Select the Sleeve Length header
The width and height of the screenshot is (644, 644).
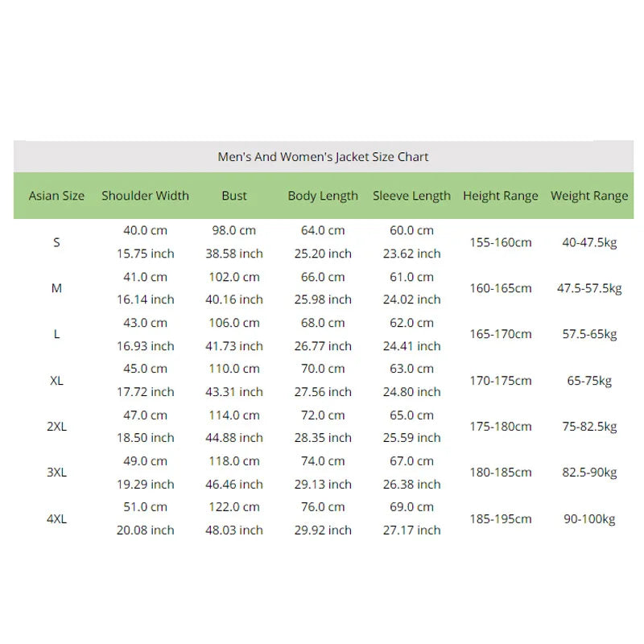coord(411,196)
